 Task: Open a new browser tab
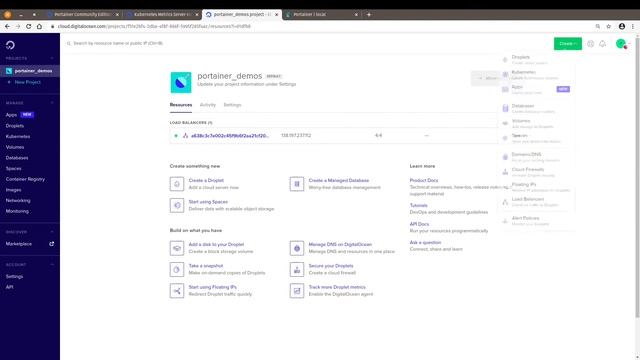[369, 14]
